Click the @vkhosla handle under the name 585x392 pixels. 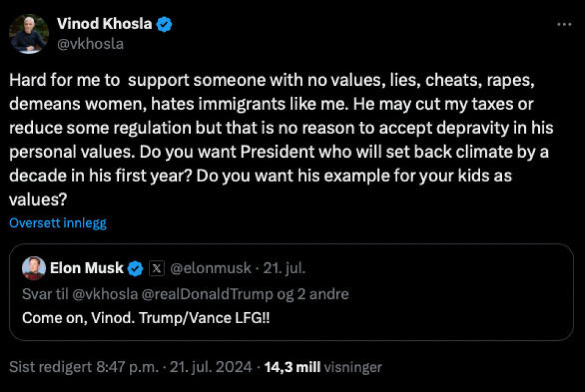pyautogui.click(x=90, y=44)
